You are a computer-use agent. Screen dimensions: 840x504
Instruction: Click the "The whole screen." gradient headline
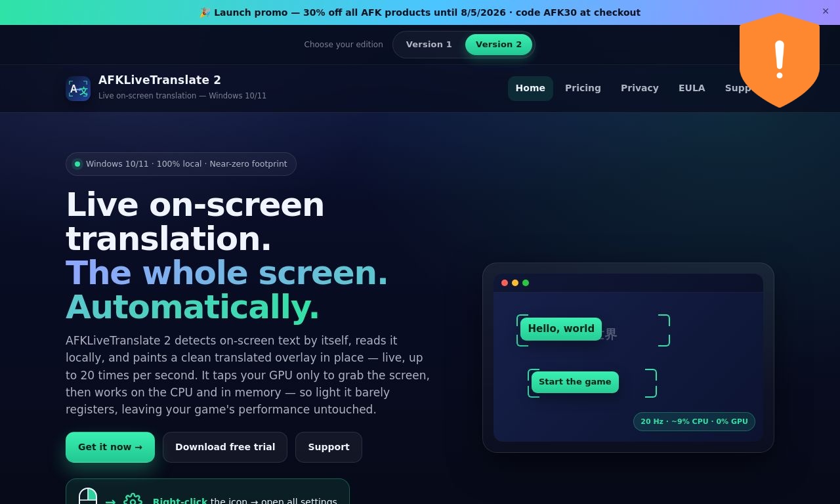pyautogui.click(x=227, y=273)
